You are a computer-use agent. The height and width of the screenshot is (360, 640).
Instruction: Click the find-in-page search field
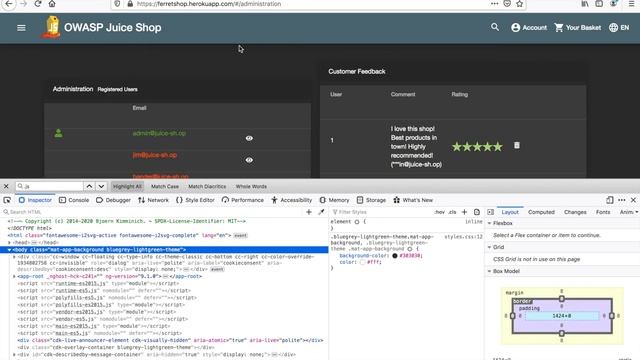49,186
